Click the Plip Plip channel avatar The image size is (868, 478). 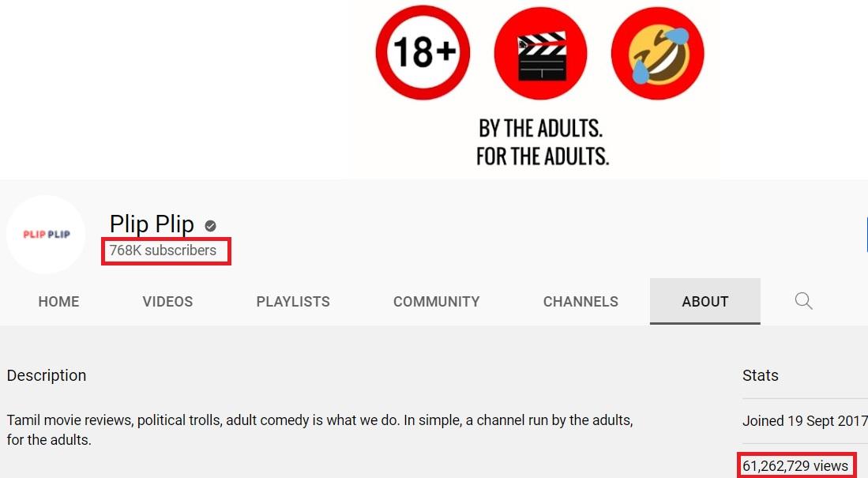[47, 235]
